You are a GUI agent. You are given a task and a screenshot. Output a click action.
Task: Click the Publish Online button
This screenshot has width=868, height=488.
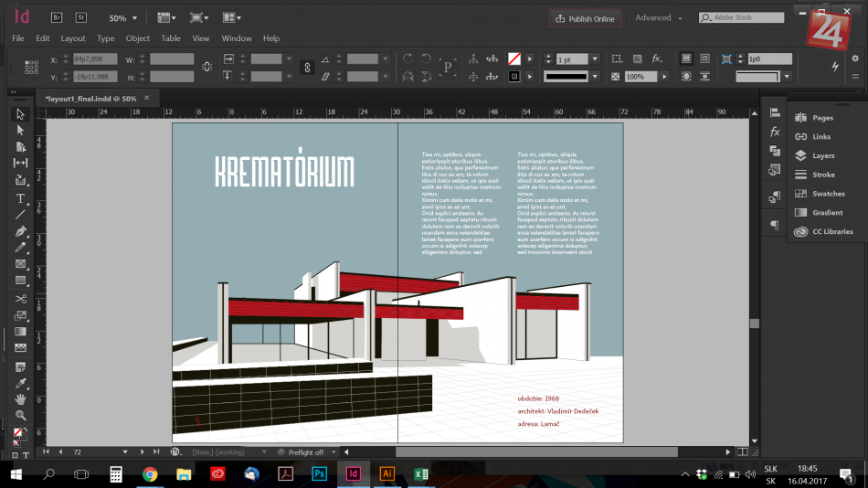click(x=585, y=18)
